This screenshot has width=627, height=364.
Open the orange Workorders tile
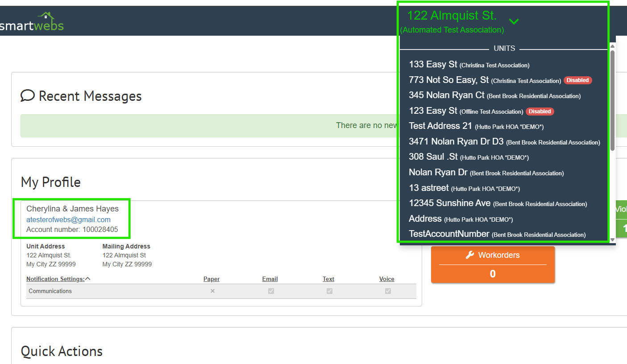tap(493, 265)
